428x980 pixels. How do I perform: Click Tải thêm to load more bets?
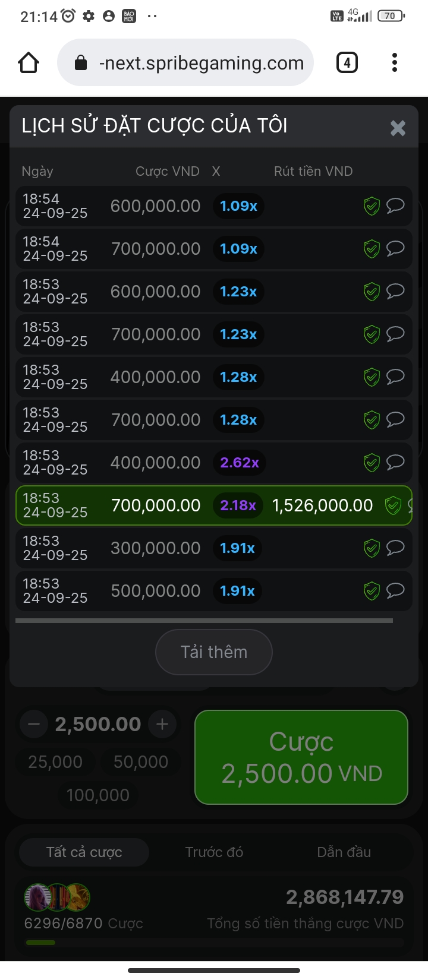pyautogui.click(x=214, y=652)
